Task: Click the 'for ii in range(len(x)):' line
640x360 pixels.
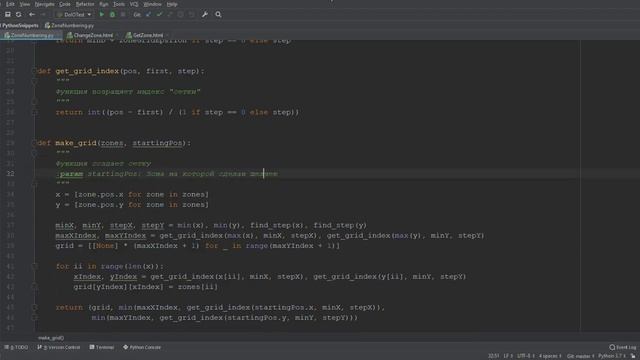Action: [x=109, y=266]
